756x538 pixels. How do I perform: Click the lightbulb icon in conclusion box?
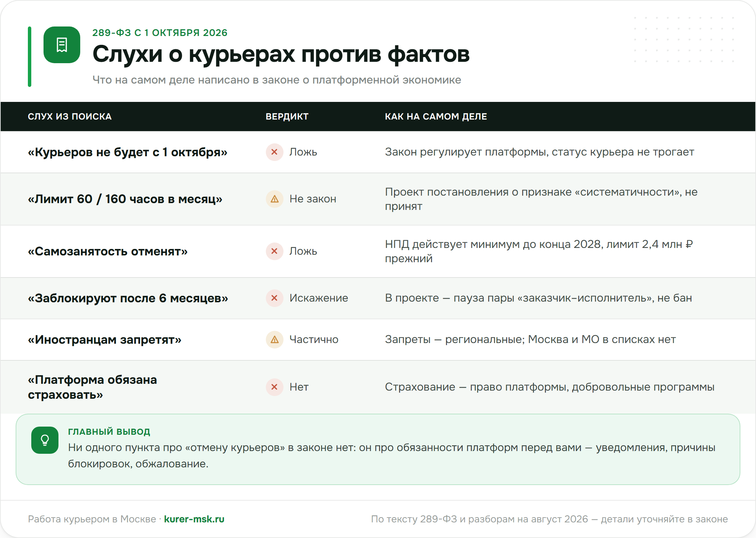[x=45, y=440]
